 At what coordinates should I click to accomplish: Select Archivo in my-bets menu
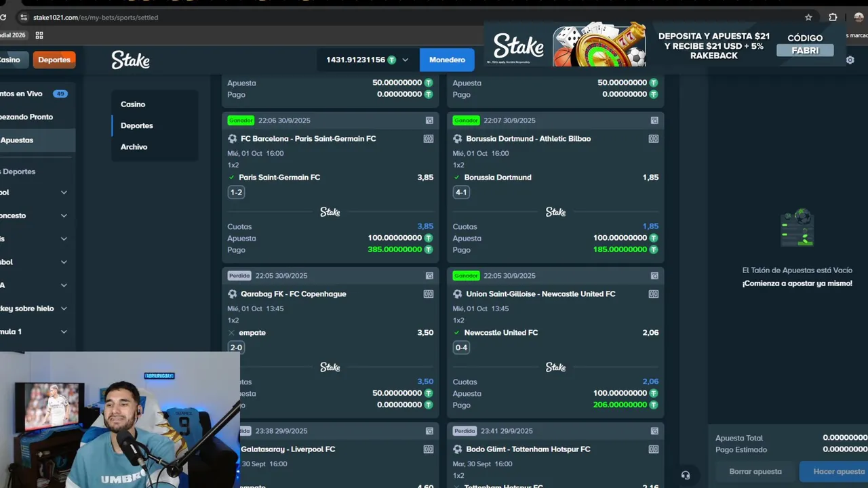point(134,146)
